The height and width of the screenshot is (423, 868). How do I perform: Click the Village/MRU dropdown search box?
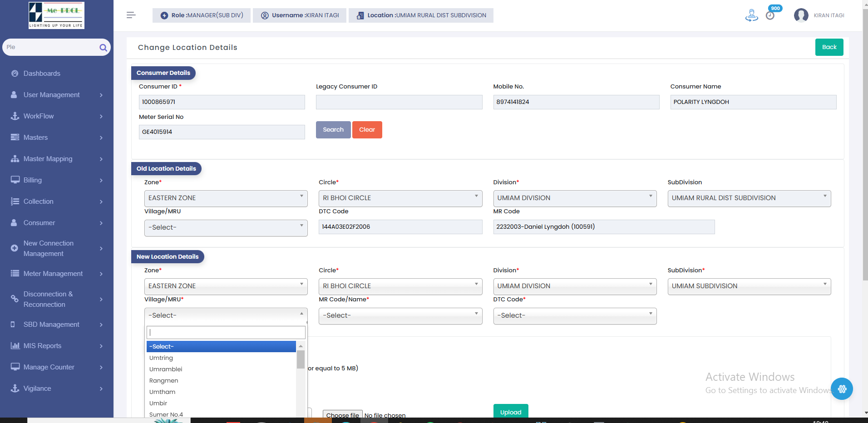[226, 333]
